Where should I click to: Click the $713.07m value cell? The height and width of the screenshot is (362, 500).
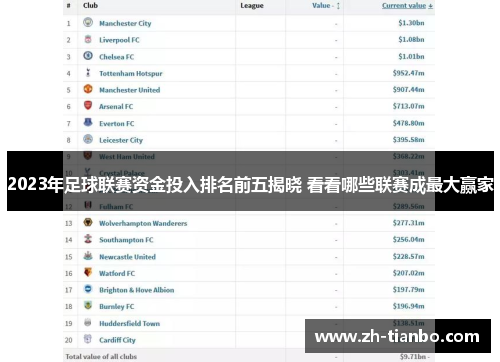tap(408, 106)
